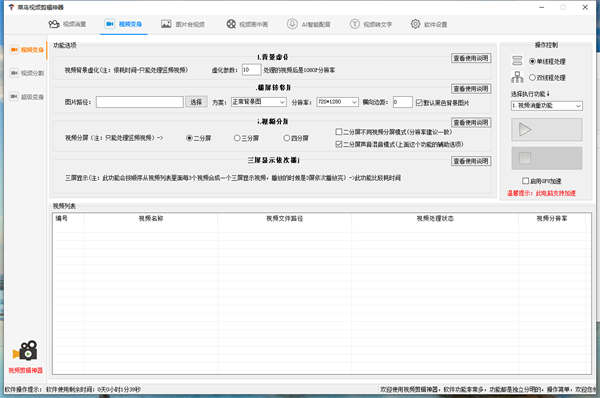Stop processing with the square stop button
Viewport: 600px width, 398px height.
click(x=547, y=158)
